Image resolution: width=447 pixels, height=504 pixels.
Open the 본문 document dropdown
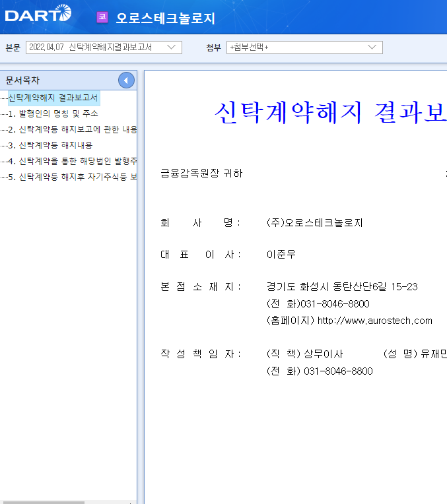click(x=104, y=47)
